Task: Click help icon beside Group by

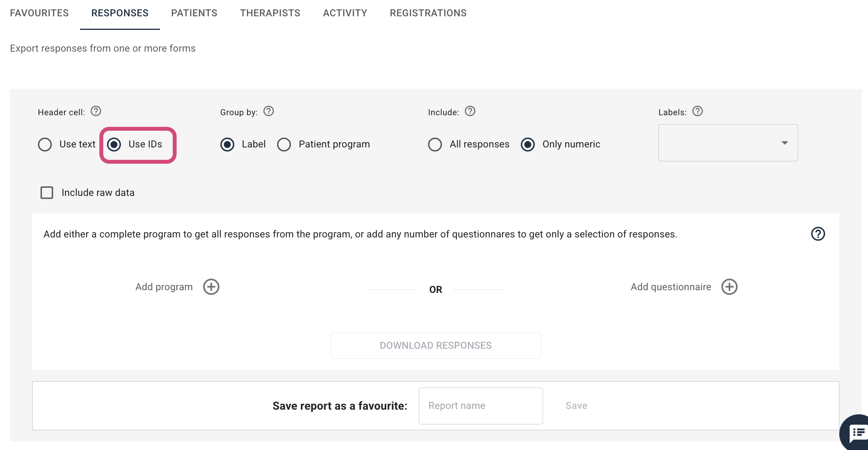Action: [x=269, y=111]
